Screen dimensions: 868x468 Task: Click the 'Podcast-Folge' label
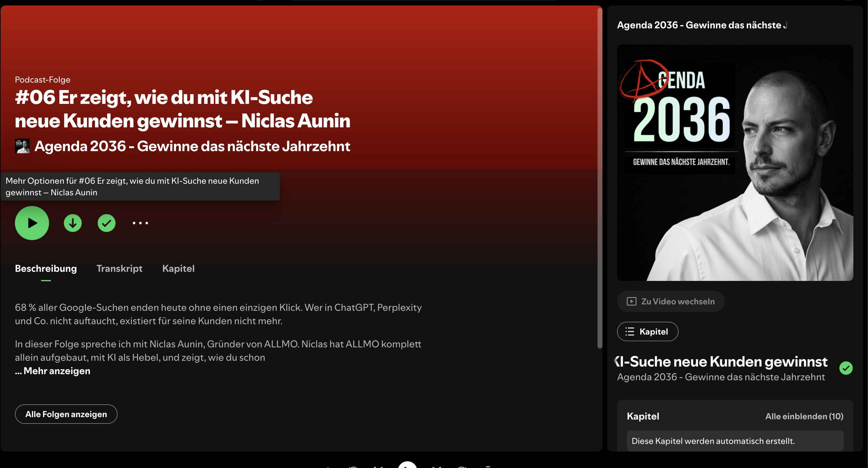pos(42,80)
